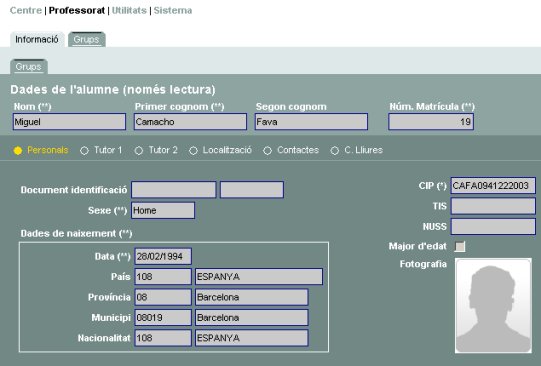Open the Professorat menu
Image resolution: width=541 pixels, height=366 pixels.
pos(77,10)
